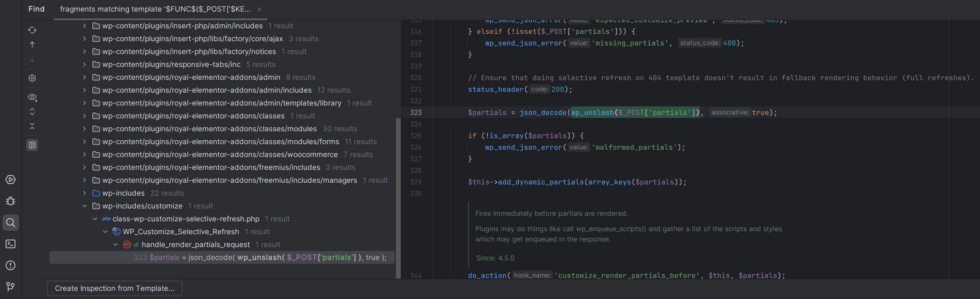
Task: Toggle the preview usages panel button
Action: point(32,145)
